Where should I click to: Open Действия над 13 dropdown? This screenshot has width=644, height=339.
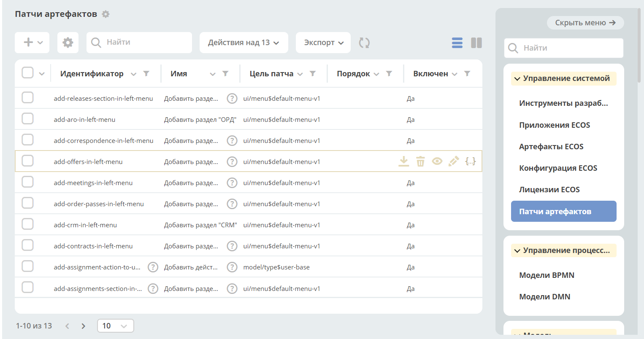tap(244, 43)
